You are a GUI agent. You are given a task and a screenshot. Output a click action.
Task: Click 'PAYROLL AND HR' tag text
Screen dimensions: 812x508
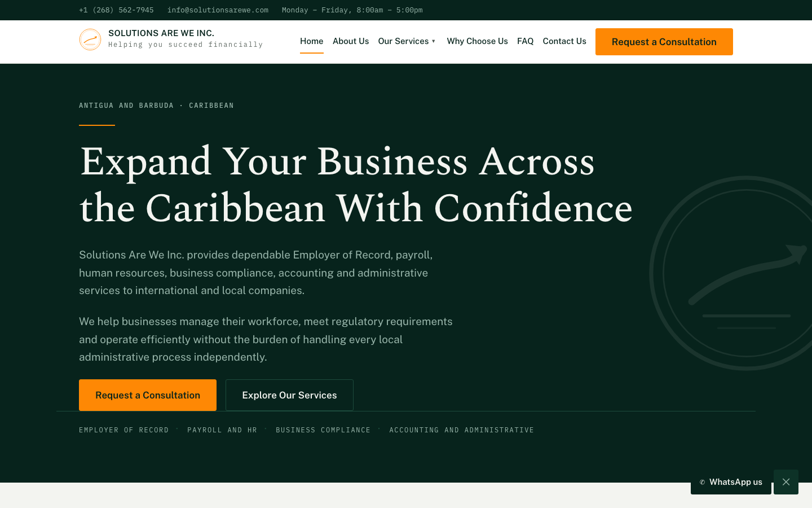[x=222, y=430]
